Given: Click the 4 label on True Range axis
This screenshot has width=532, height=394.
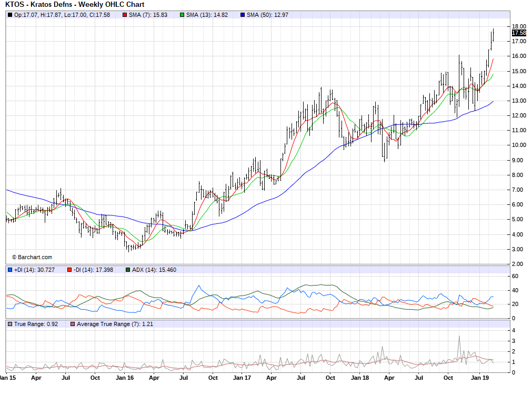Looking at the screenshot, I should pyautogui.click(x=514, y=330).
